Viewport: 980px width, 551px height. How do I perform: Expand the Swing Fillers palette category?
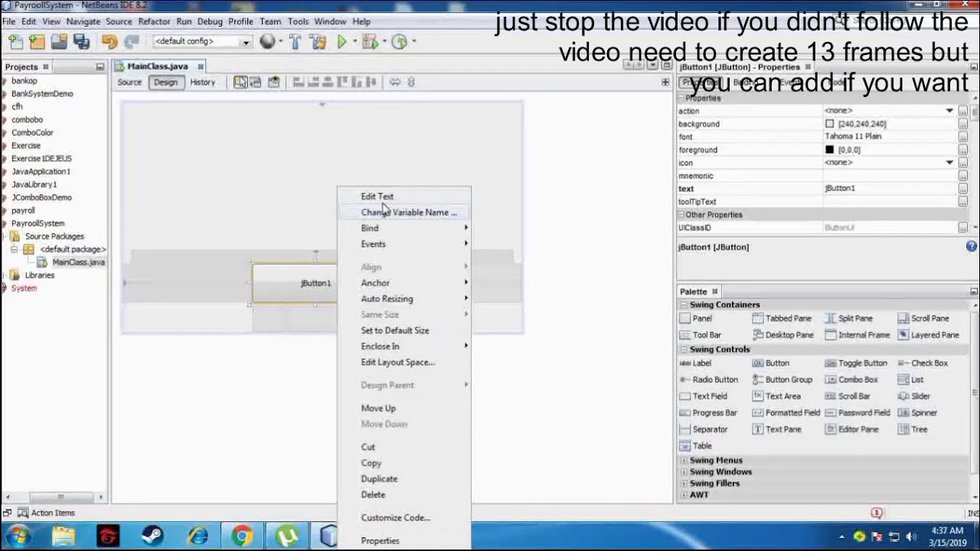[x=683, y=484]
